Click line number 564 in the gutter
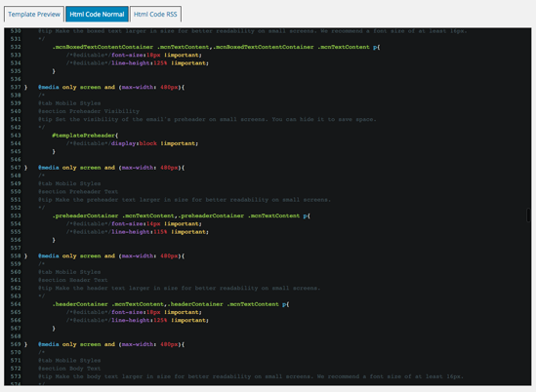 tap(16, 304)
